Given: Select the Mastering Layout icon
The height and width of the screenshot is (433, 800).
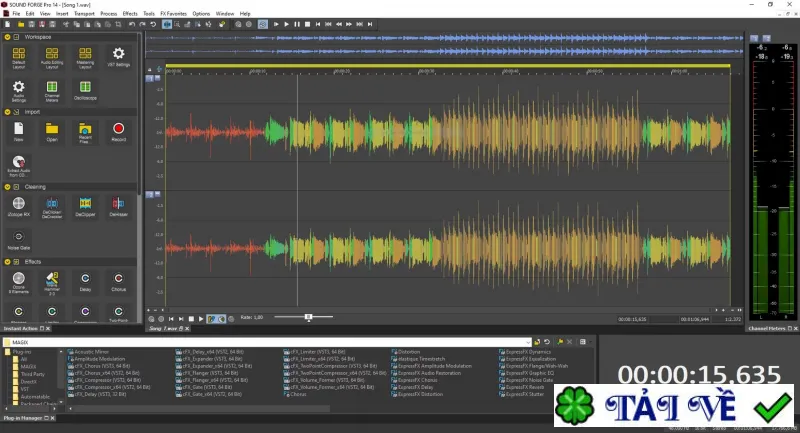Looking at the screenshot, I should click(x=85, y=57).
